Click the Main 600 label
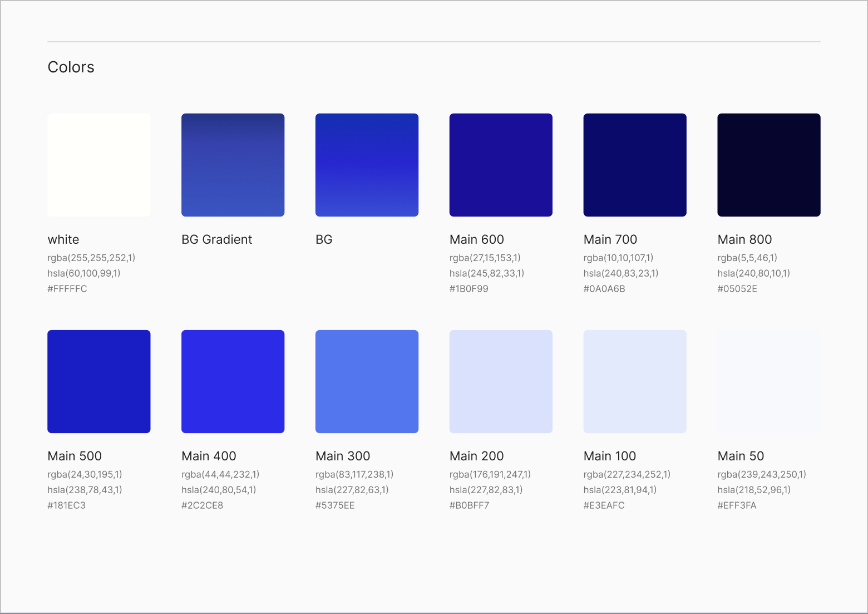 pyautogui.click(x=477, y=239)
